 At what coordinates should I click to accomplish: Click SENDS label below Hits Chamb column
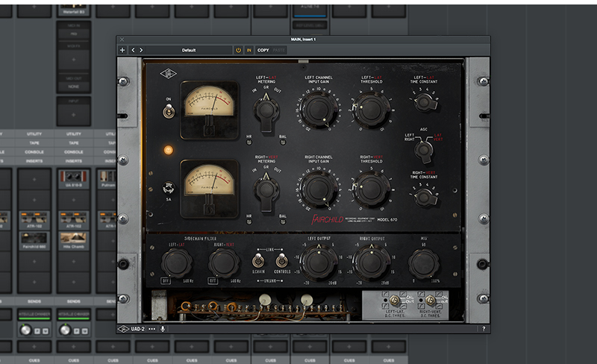pos(73,301)
